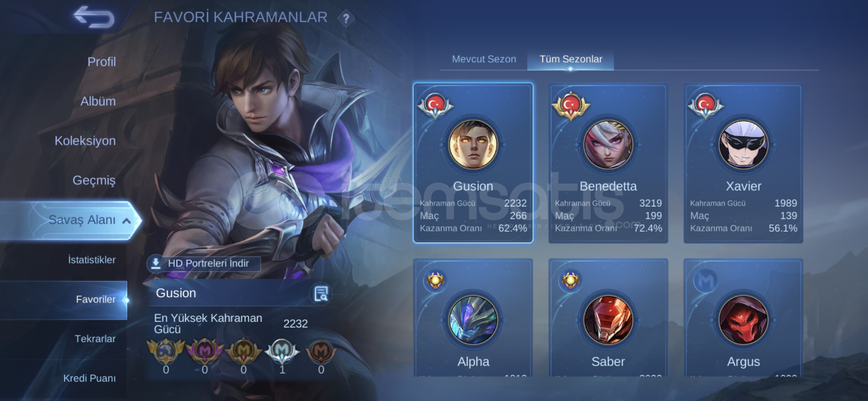868x401 pixels.
Task: Click the back arrow icon
Action: [x=94, y=17]
